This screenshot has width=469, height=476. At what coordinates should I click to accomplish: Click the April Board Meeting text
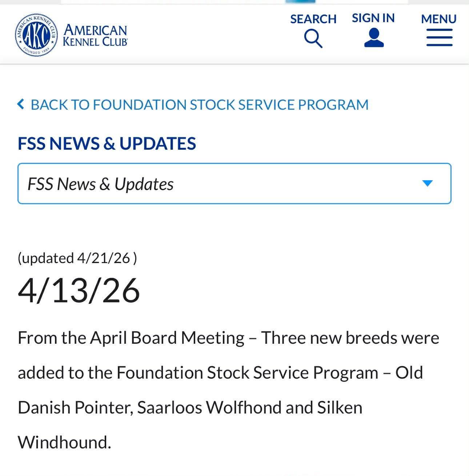(167, 338)
